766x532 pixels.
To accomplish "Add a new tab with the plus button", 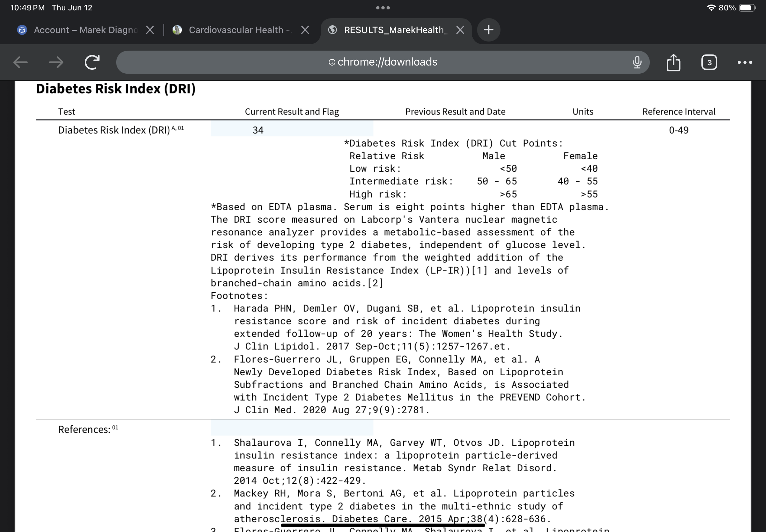I will pyautogui.click(x=488, y=30).
